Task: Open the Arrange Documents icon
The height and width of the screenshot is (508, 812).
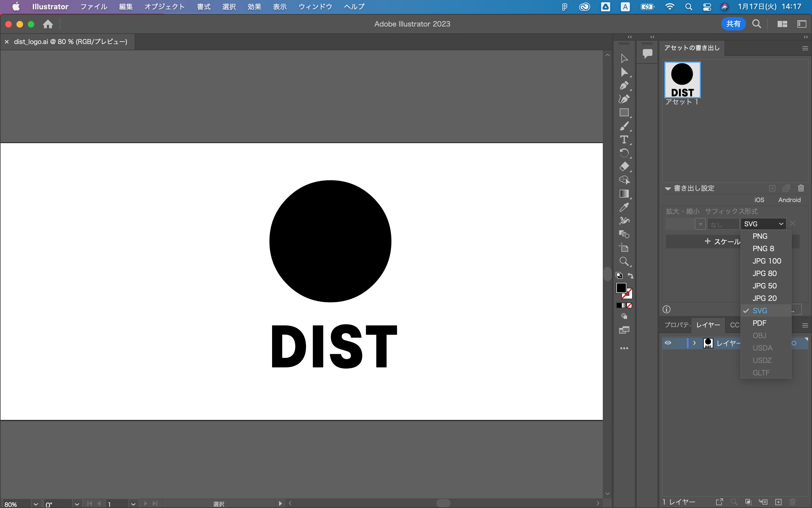Action: tap(782, 24)
